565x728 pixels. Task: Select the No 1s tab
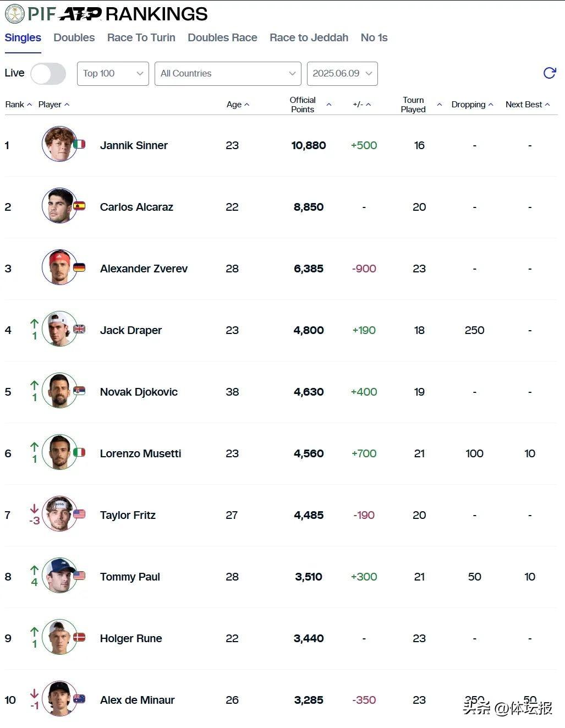pos(374,37)
